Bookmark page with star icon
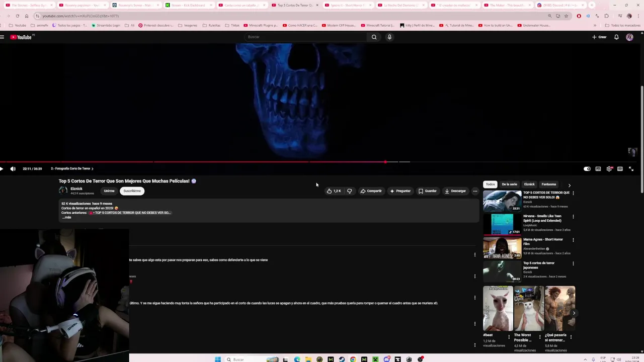This screenshot has height=362, width=644. click(566, 16)
